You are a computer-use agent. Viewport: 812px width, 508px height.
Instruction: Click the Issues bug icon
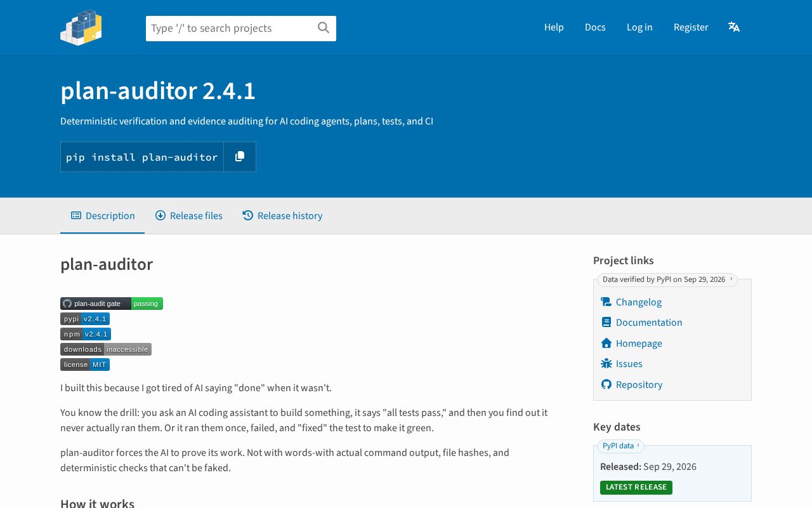tap(606, 364)
